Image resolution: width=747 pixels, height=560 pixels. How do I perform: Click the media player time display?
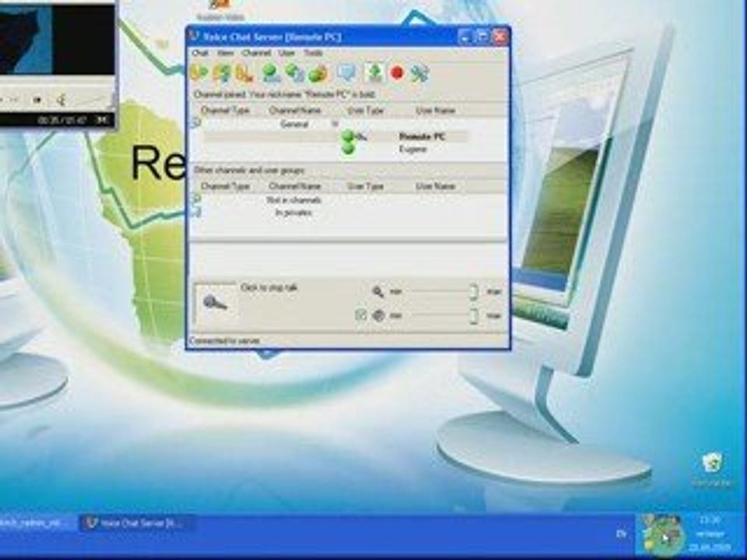coord(61,120)
